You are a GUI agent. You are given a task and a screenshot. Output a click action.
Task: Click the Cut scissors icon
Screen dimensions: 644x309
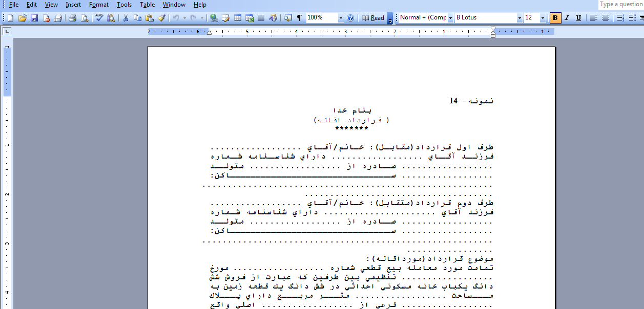click(x=126, y=18)
